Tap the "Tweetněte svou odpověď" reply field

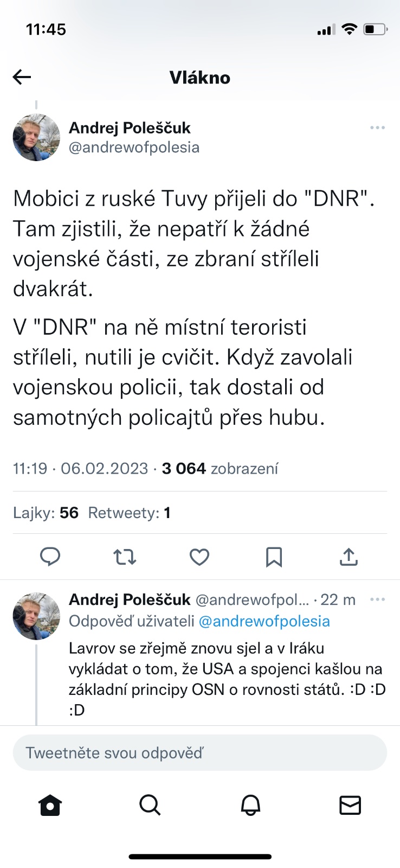199,753
